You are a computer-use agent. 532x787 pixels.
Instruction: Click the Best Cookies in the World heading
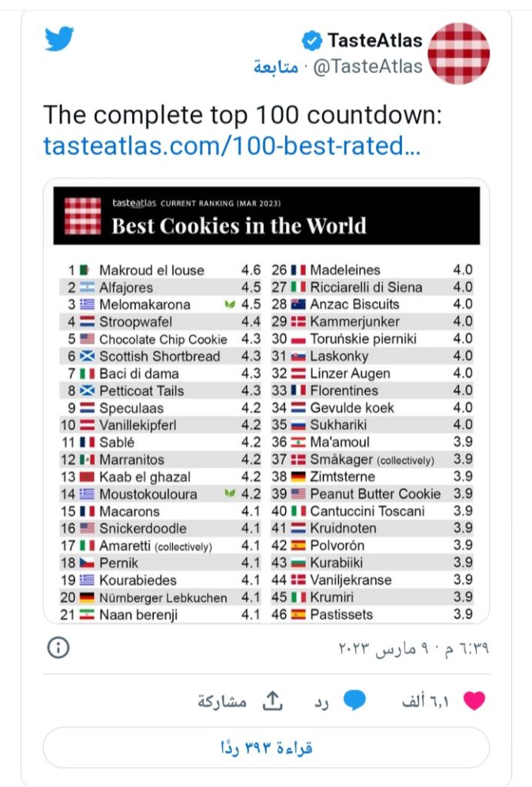click(239, 226)
